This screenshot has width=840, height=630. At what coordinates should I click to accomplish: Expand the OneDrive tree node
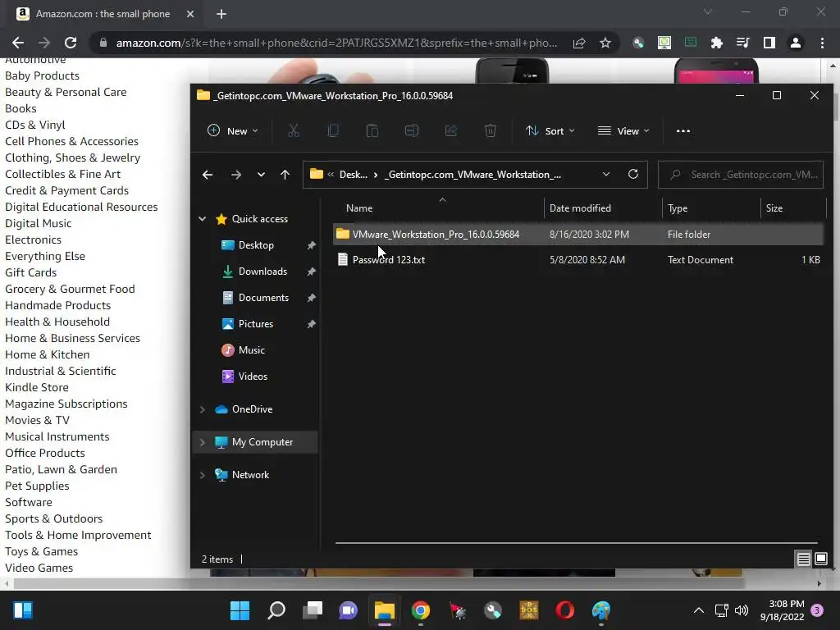[x=203, y=409]
